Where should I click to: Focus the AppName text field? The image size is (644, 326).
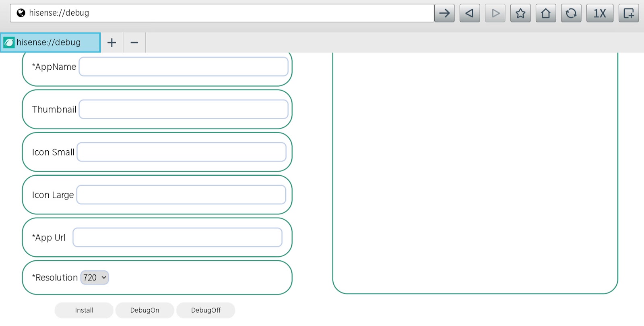[184, 67]
